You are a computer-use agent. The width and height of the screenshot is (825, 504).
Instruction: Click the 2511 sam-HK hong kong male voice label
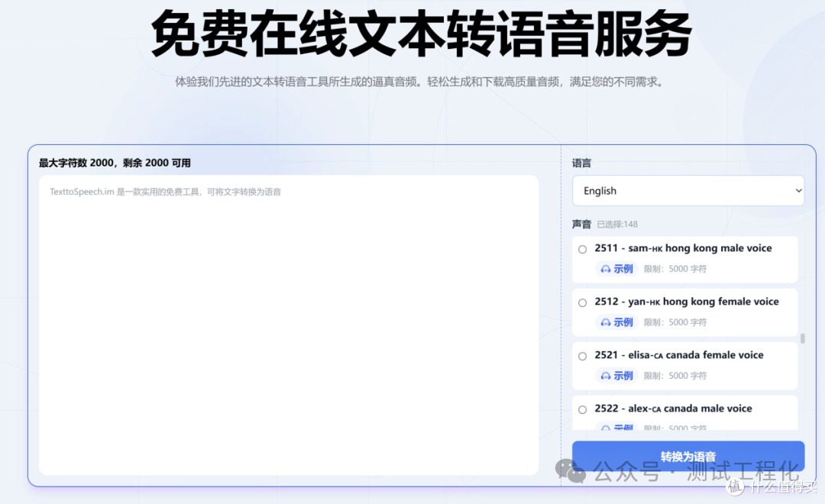click(x=683, y=248)
